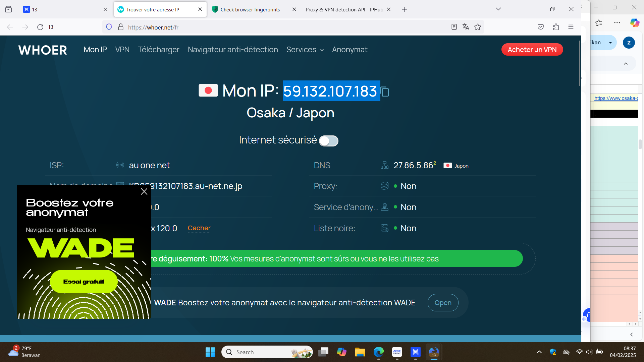
Task: Save page to Pocket
Action: (541, 27)
